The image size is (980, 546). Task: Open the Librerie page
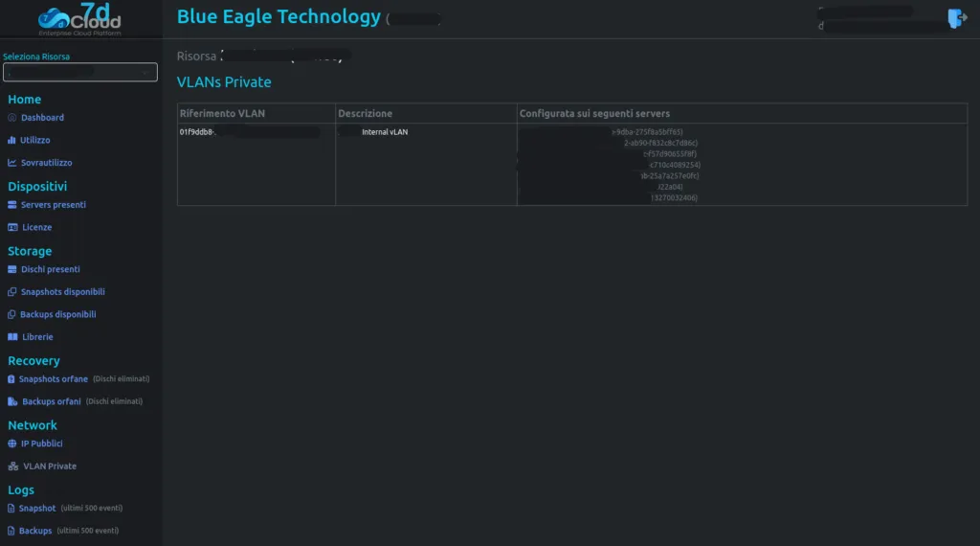pos(37,337)
